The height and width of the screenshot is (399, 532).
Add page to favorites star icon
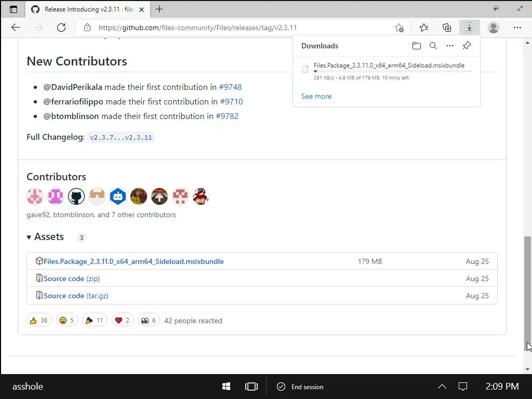point(399,28)
